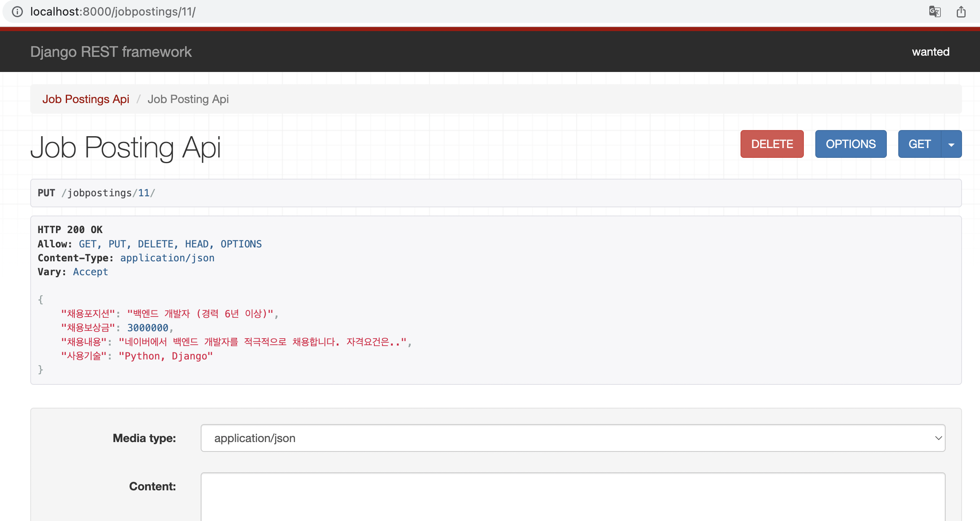The image size is (980, 521).
Task: Click the wanted user link
Action: coord(931,52)
